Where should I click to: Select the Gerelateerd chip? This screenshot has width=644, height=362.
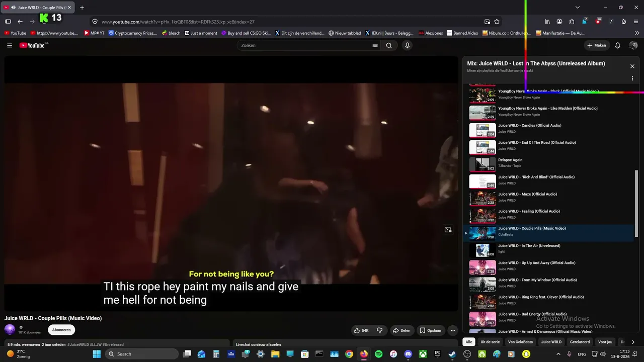point(580,342)
